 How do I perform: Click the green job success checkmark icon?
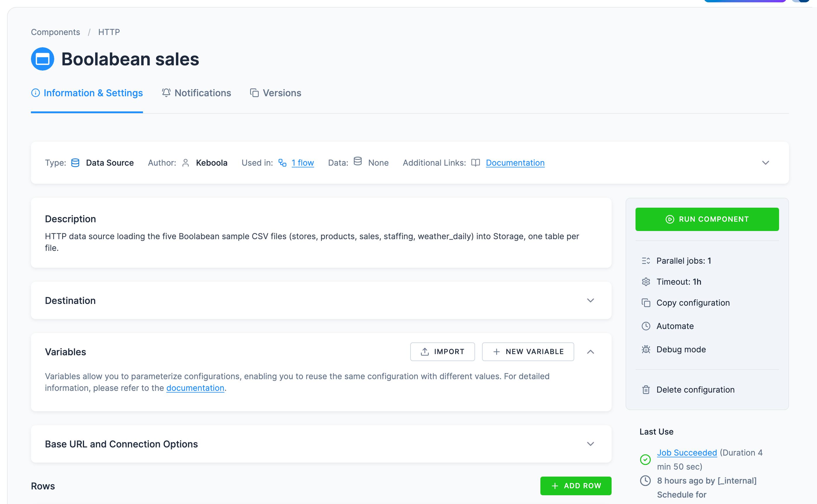[645, 460]
